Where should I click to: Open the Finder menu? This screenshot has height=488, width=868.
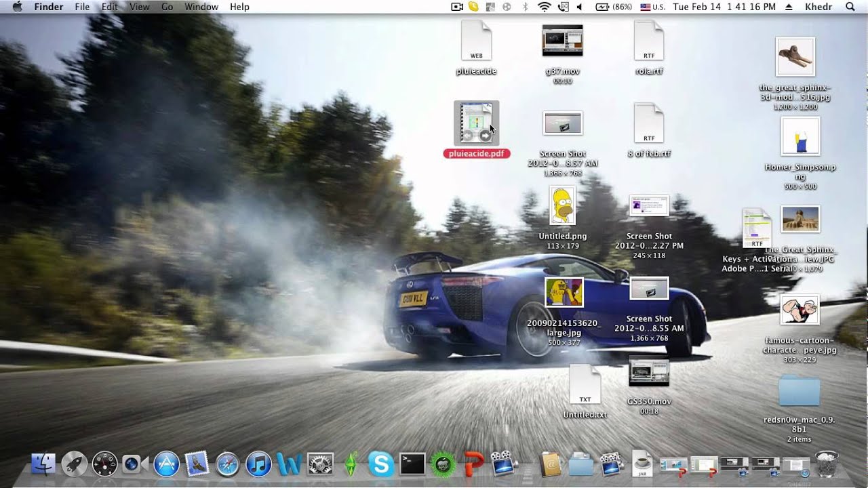point(48,7)
